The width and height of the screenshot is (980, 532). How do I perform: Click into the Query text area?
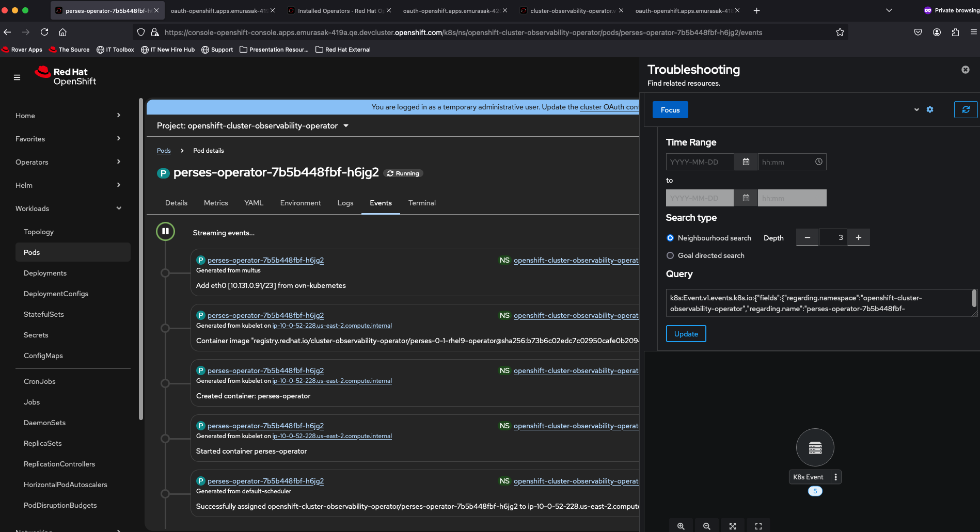[818, 303]
